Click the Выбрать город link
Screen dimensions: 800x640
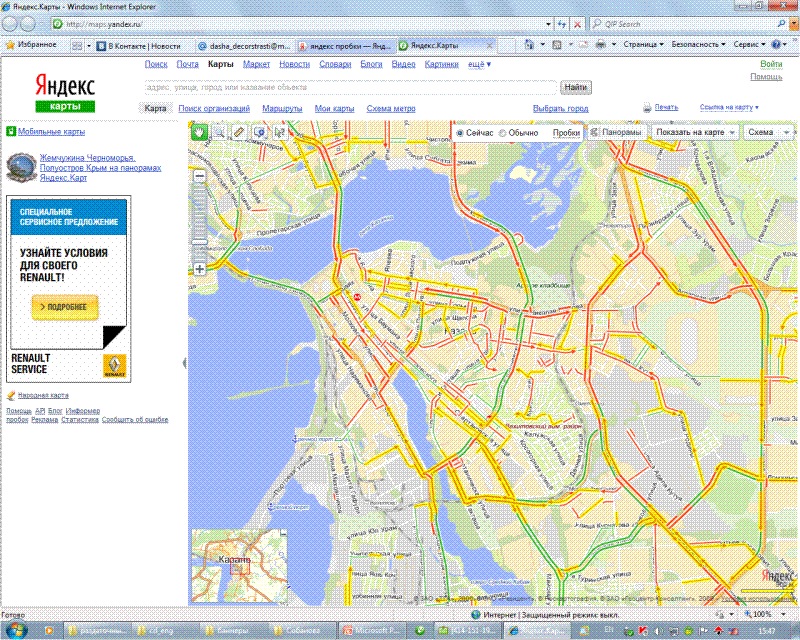point(560,108)
